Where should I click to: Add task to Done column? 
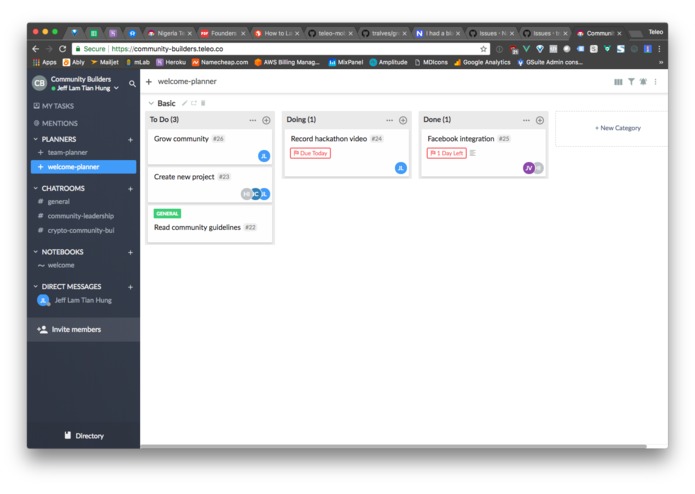coord(539,120)
